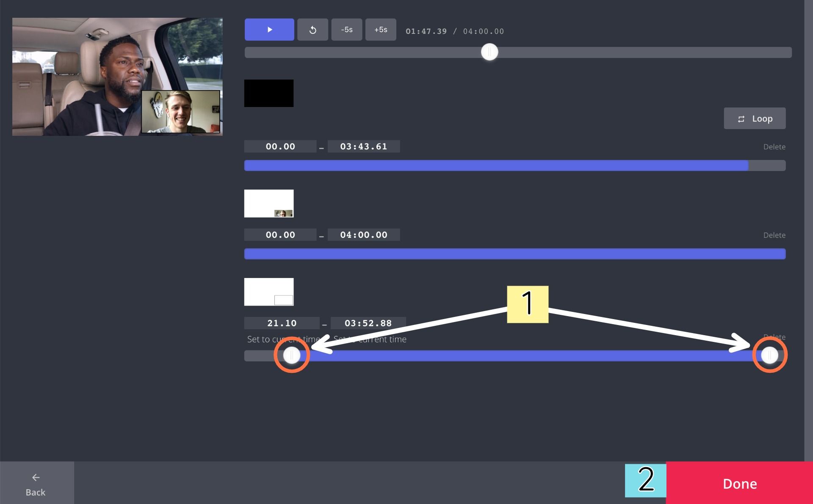Click the right trim handle of third track
This screenshot has width=813, height=504.
click(x=770, y=355)
